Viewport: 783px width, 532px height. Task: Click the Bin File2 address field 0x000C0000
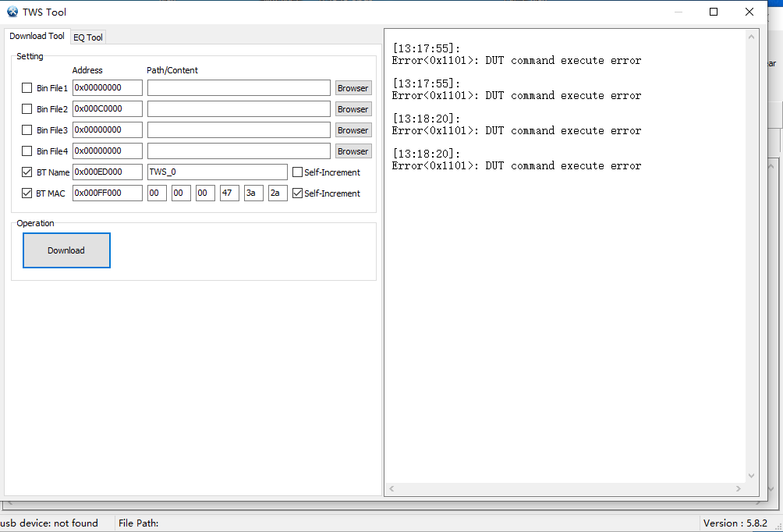107,109
